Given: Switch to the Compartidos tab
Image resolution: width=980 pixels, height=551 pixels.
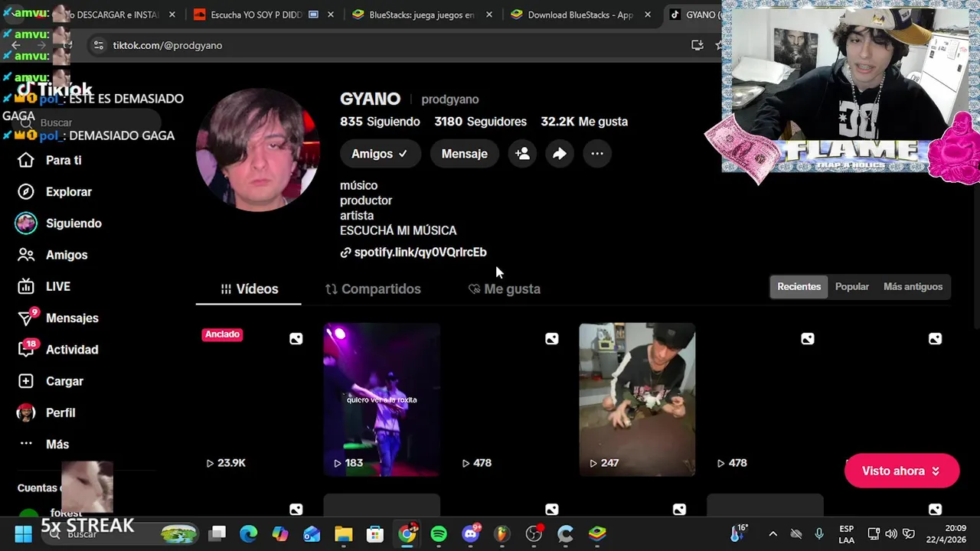Looking at the screenshot, I should pyautogui.click(x=373, y=289).
